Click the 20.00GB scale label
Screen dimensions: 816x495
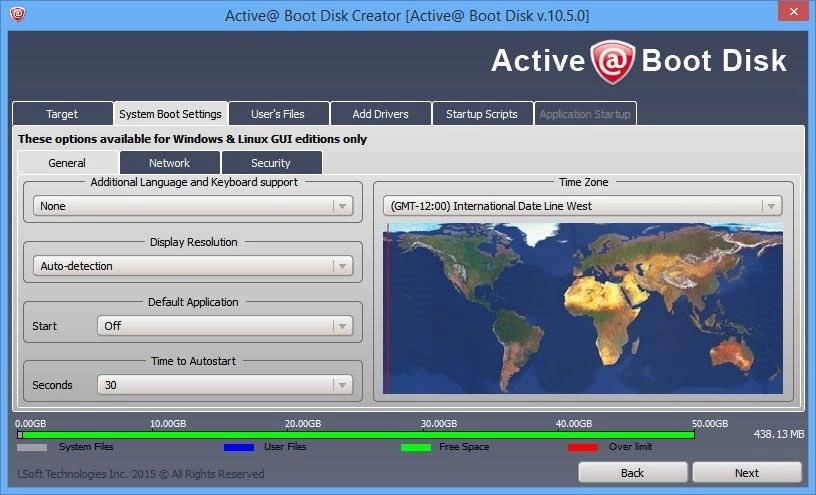pos(303,423)
